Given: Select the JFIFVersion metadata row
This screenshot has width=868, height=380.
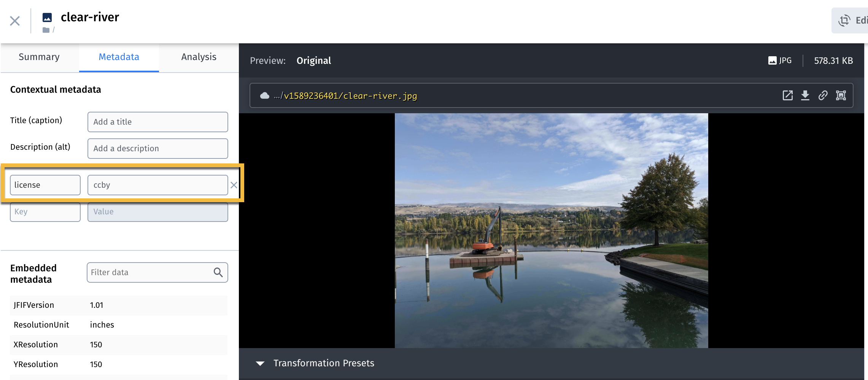Looking at the screenshot, I should (119, 305).
